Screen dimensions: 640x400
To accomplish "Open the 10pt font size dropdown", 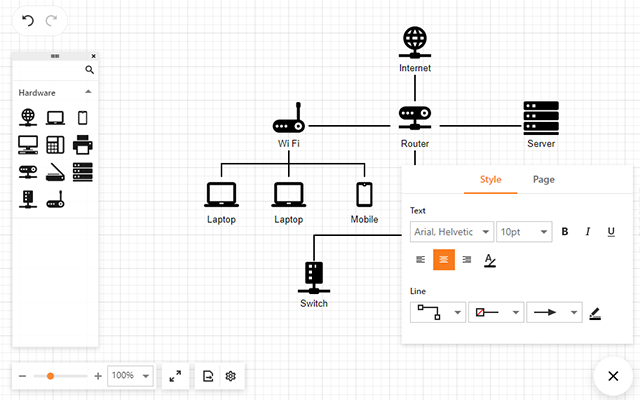I will (x=524, y=232).
